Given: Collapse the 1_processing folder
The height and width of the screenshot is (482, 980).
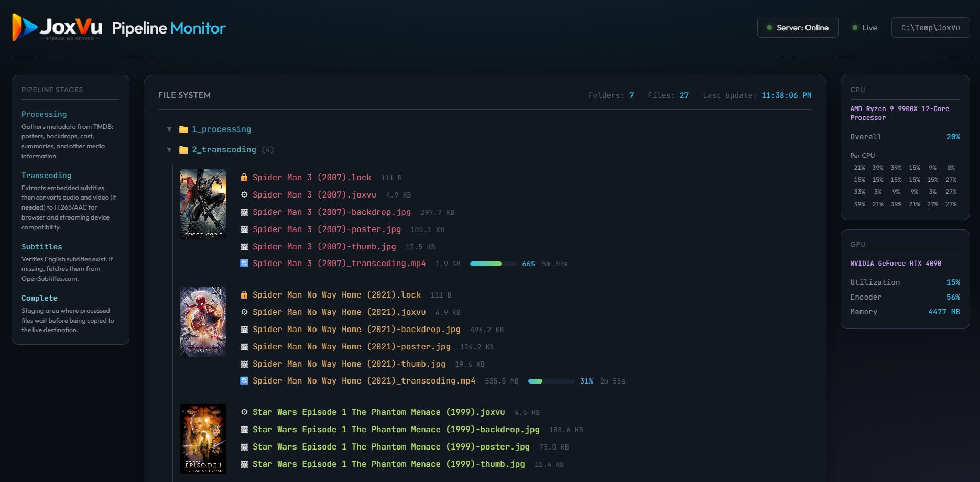Looking at the screenshot, I should click(169, 129).
